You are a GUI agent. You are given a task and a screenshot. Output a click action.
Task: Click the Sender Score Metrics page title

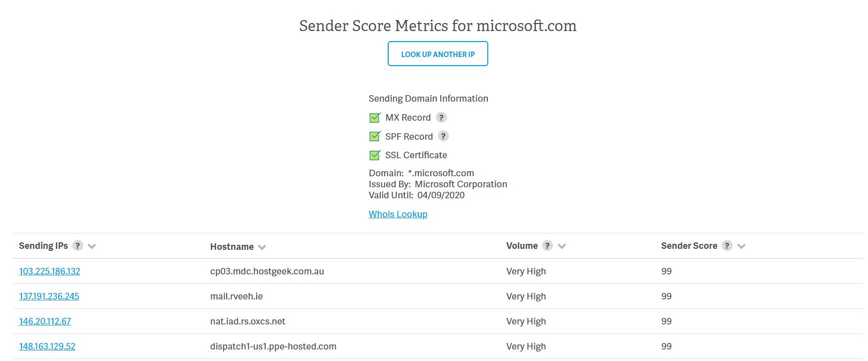click(x=438, y=25)
